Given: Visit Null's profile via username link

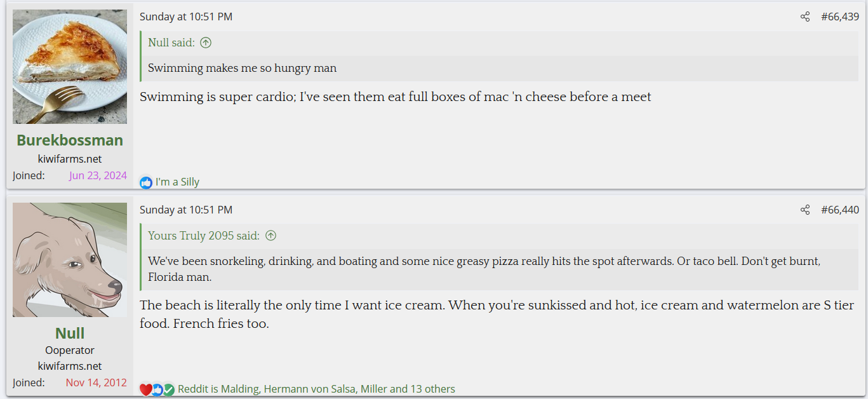Looking at the screenshot, I should [x=70, y=334].
